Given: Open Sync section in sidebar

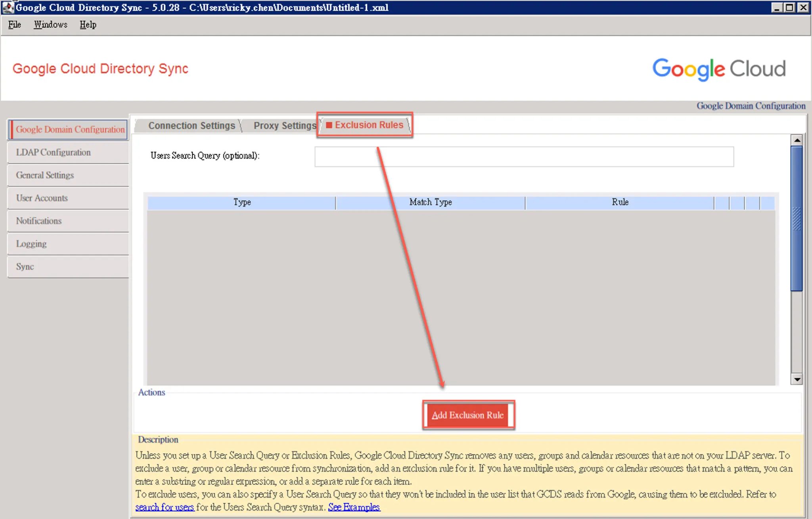Looking at the screenshot, I should 68,267.
